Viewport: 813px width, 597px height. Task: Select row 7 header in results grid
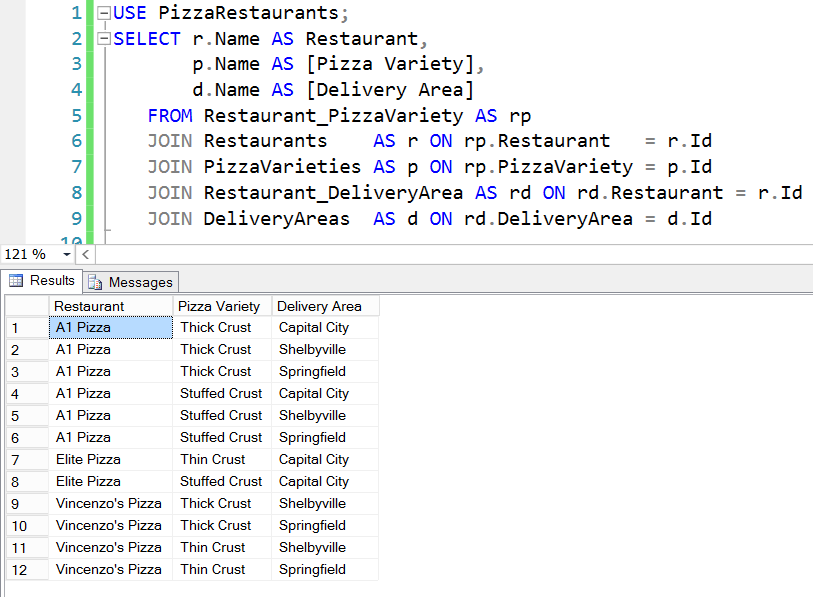[x=27, y=460]
